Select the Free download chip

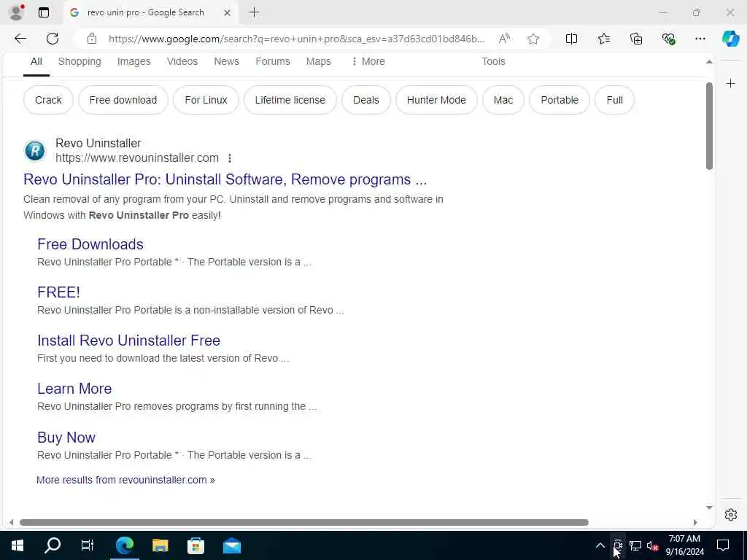123,100
